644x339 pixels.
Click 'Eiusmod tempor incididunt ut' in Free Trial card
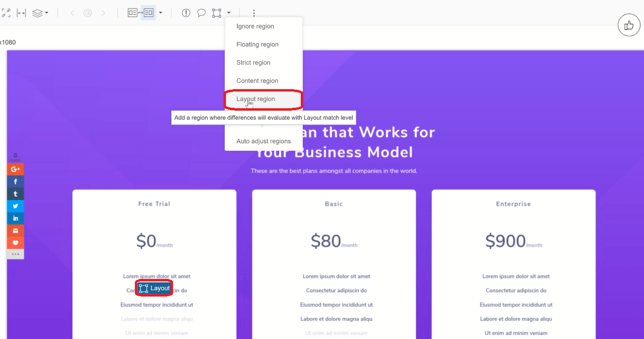157,305
